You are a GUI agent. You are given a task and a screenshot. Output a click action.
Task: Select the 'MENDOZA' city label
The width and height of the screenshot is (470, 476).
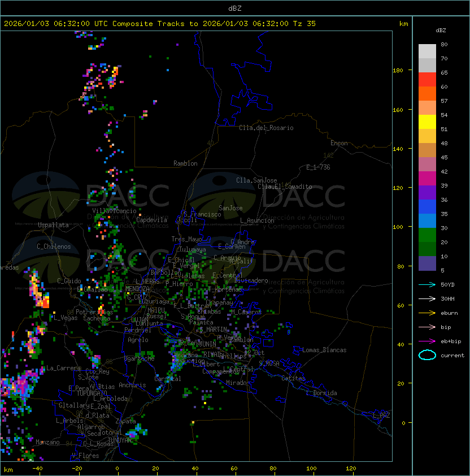[137, 289]
